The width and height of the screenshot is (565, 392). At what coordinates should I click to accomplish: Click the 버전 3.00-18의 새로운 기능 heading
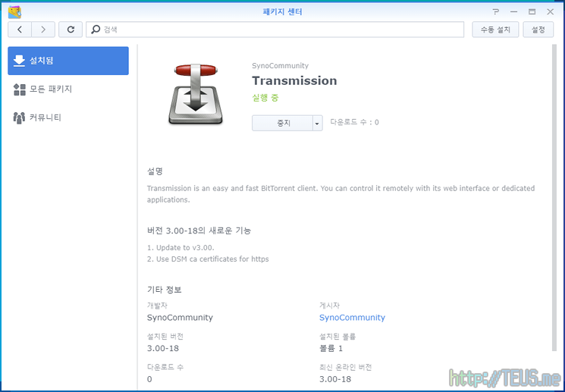199,230
